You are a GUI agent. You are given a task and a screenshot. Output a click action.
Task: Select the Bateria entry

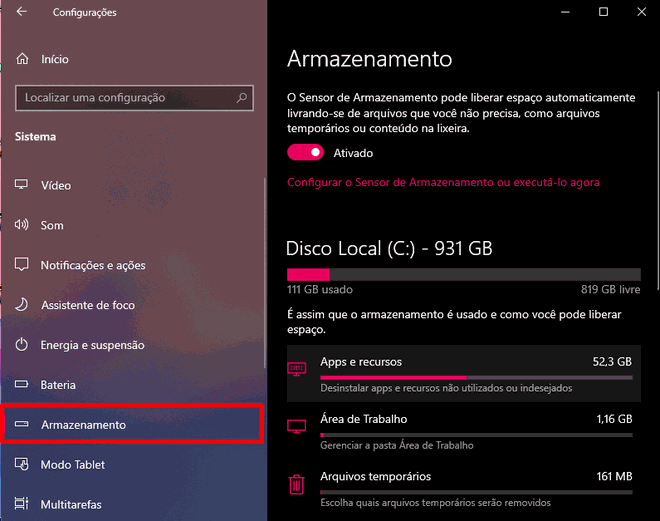[x=134, y=385]
